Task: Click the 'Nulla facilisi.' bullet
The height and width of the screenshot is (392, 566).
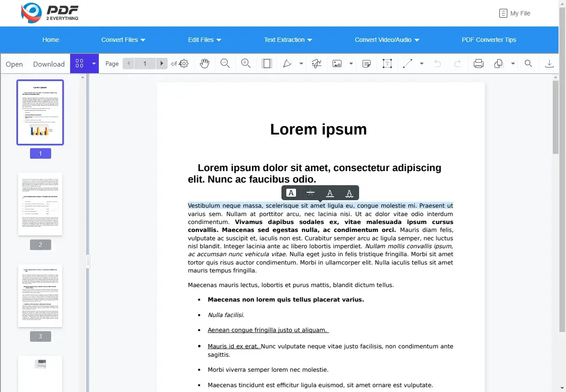Action: tap(226, 315)
